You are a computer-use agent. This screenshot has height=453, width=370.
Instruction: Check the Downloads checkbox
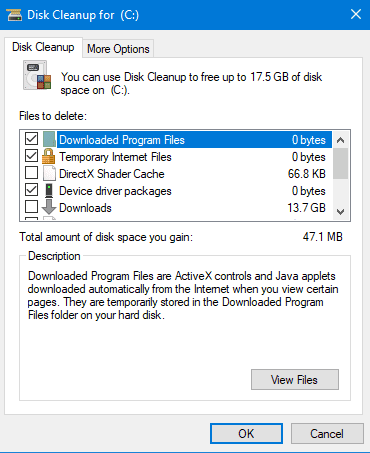31,207
